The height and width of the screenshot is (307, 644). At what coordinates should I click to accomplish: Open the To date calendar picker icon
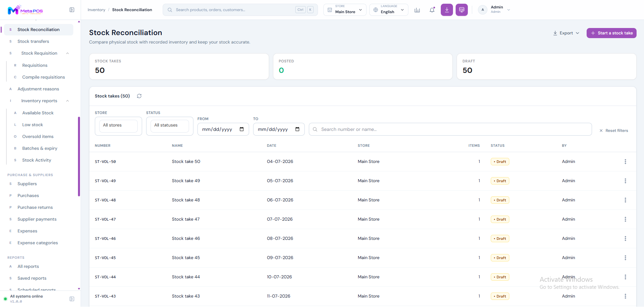297,129
